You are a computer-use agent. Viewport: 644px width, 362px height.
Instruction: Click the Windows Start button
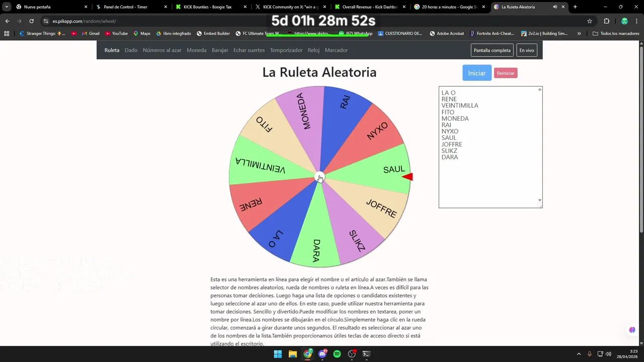(x=278, y=354)
